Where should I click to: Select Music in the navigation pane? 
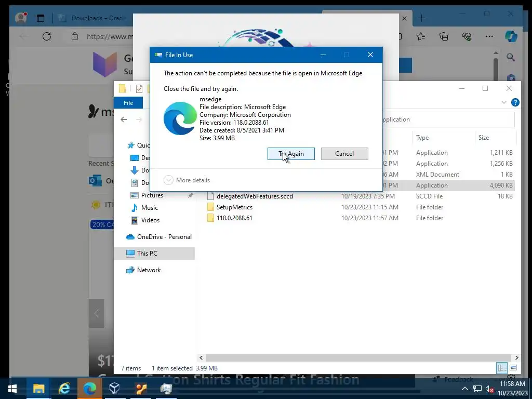[x=149, y=208]
